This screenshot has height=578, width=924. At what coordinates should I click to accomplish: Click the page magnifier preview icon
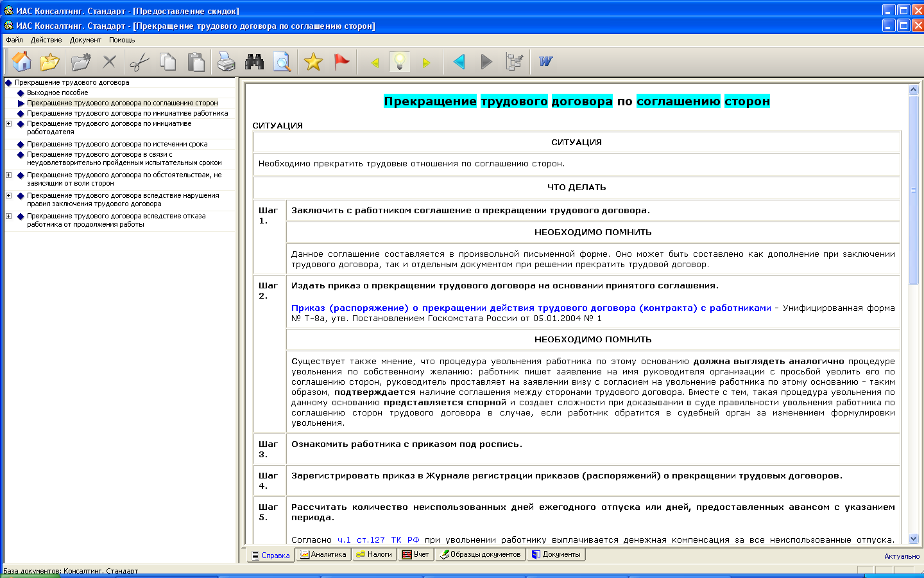[x=282, y=62]
